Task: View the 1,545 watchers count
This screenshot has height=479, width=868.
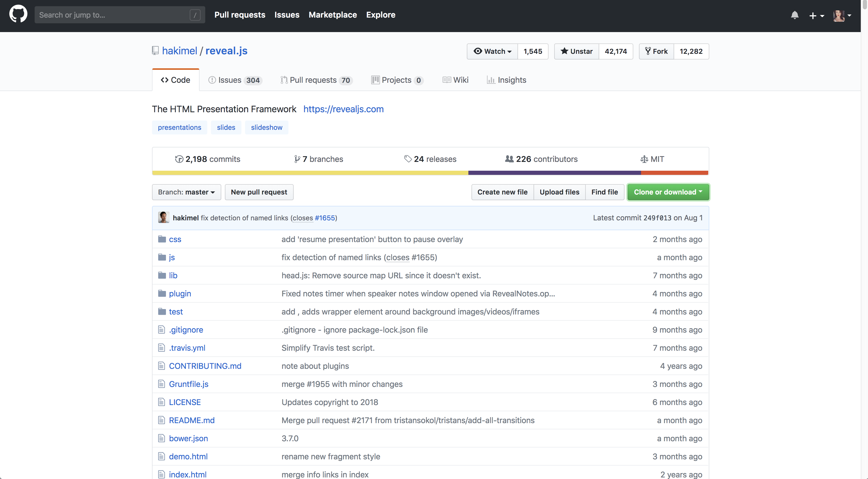Action: [x=533, y=51]
